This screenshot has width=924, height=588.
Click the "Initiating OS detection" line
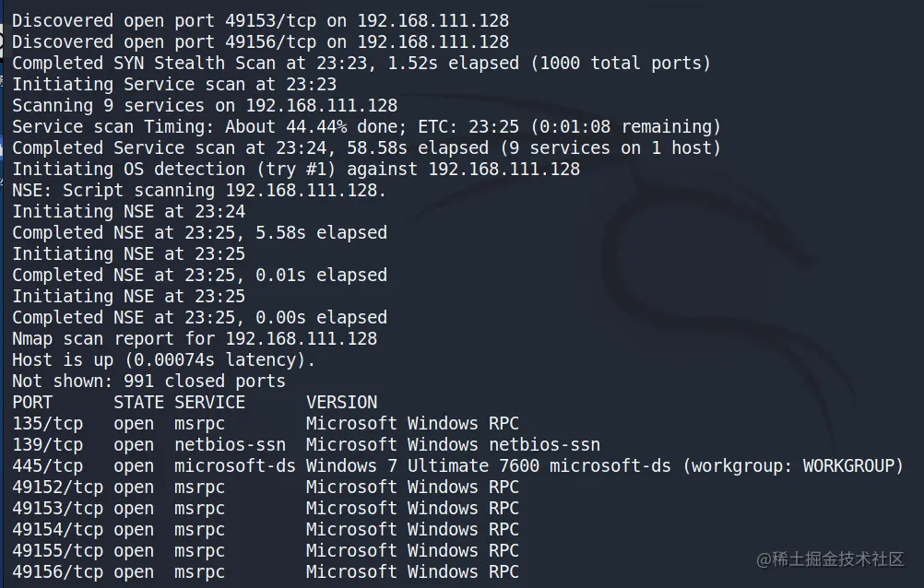(296, 170)
